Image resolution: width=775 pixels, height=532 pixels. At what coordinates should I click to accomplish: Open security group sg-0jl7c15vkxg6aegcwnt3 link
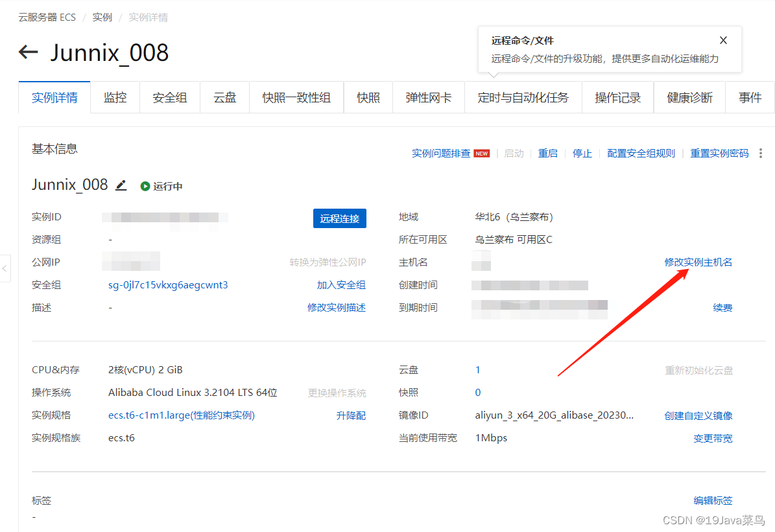[x=168, y=285]
